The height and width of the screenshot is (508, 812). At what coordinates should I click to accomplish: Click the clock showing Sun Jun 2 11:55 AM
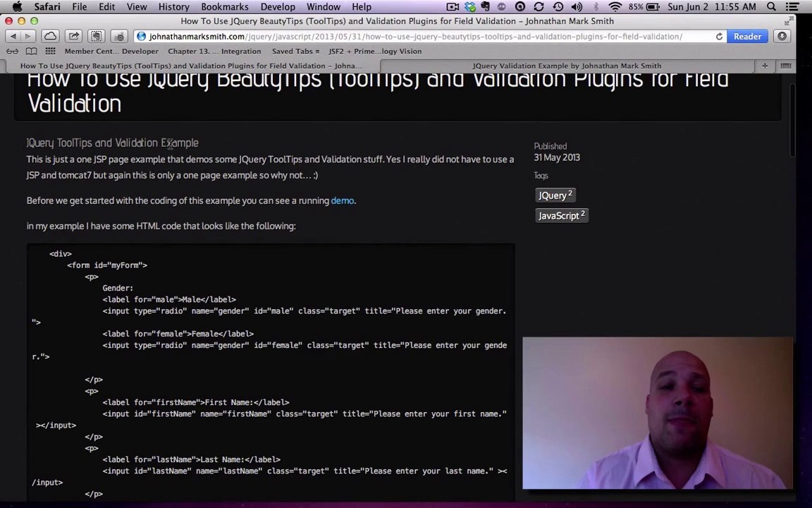[x=713, y=7]
